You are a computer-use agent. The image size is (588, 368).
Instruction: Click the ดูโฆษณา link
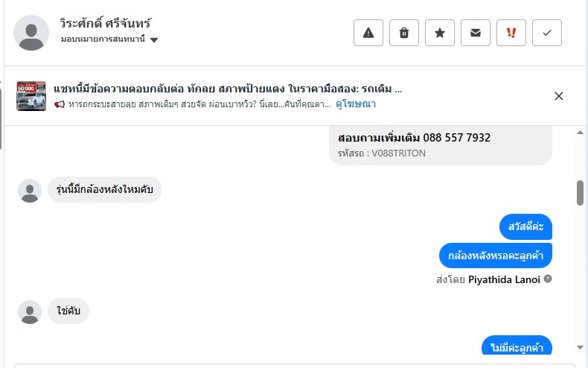pos(356,104)
